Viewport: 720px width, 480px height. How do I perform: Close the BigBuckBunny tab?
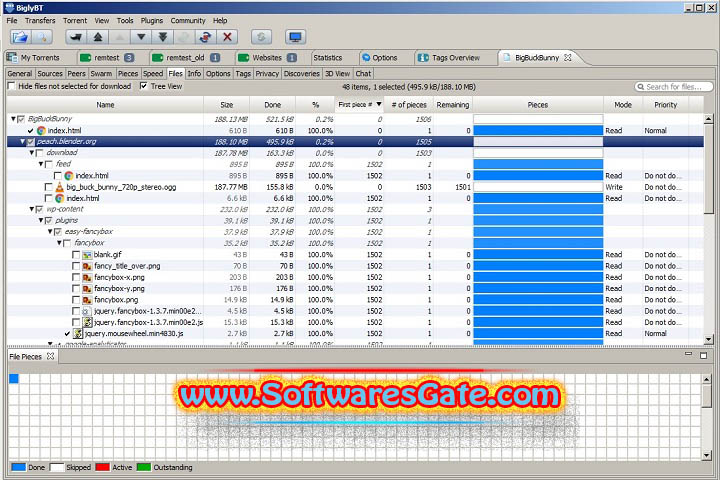coord(568,57)
